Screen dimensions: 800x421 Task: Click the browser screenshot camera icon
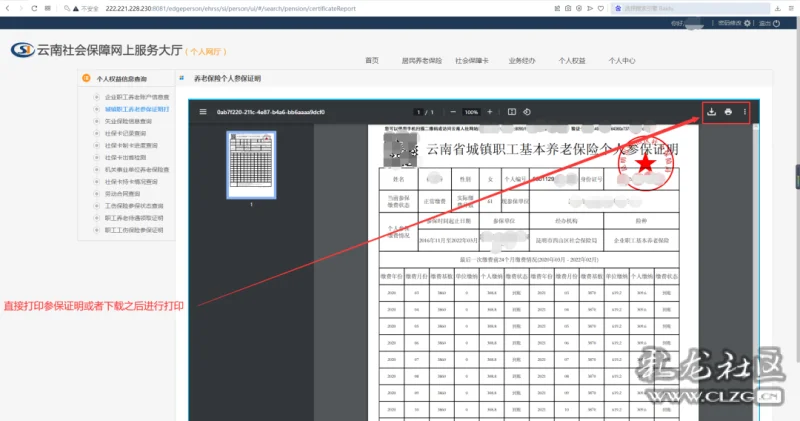[x=568, y=8]
